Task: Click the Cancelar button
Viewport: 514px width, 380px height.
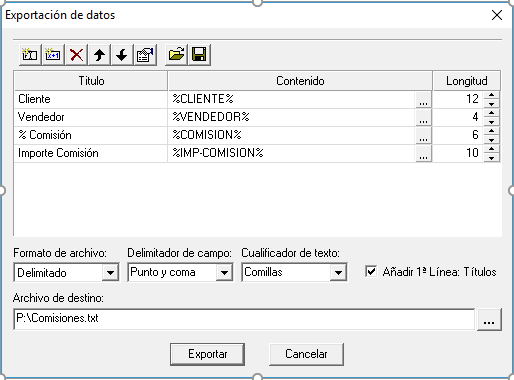Action: pos(306,354)
